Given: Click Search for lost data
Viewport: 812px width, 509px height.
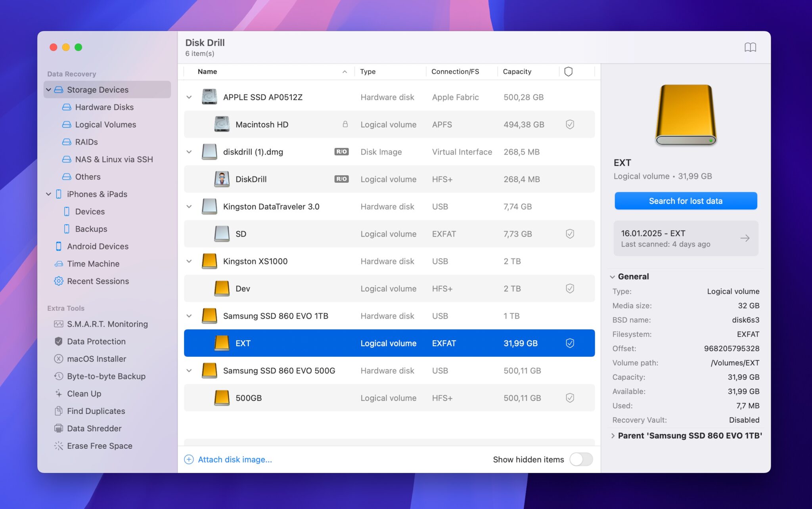Looking at the screenshot, I should pyautogui.click(x=686, y=201).
